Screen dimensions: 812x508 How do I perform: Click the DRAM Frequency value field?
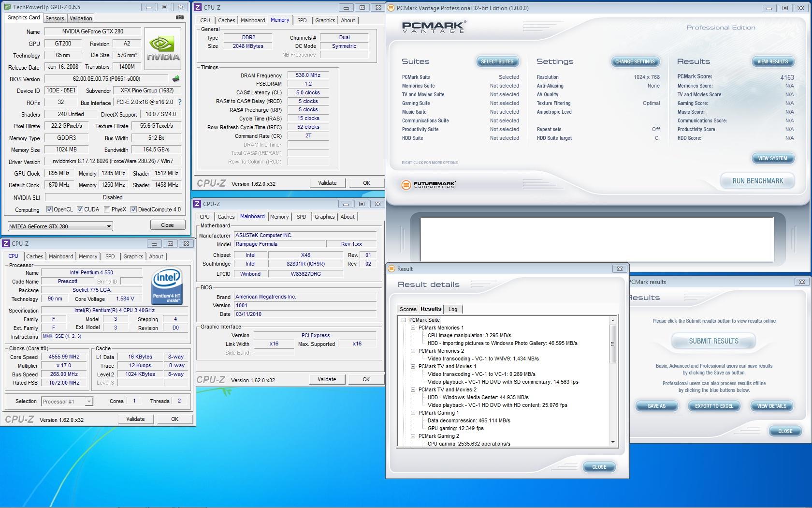pos(308,75)
